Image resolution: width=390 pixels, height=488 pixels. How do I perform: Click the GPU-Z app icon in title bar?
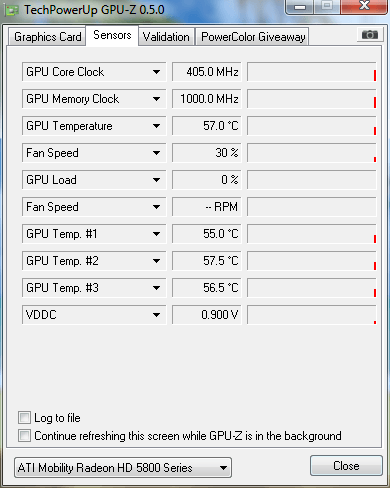[12, 10]
